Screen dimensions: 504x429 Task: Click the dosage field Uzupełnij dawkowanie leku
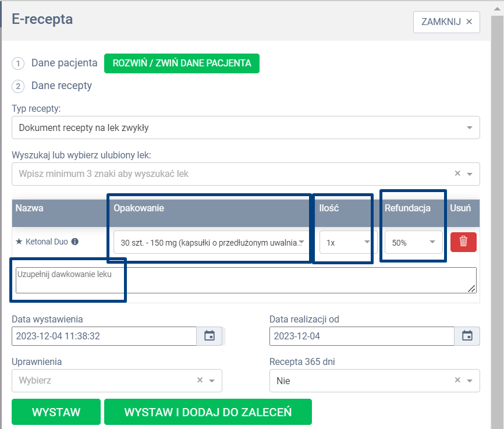[244, 280]
